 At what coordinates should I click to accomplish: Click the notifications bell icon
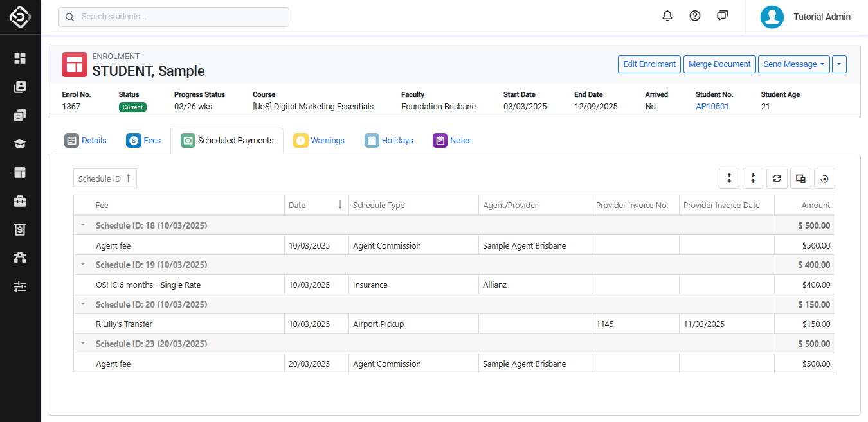(667, 16)
